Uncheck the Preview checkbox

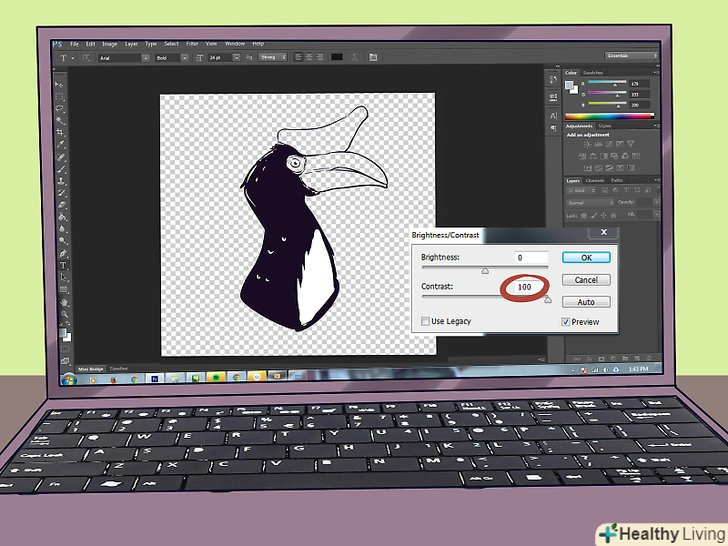566,322
